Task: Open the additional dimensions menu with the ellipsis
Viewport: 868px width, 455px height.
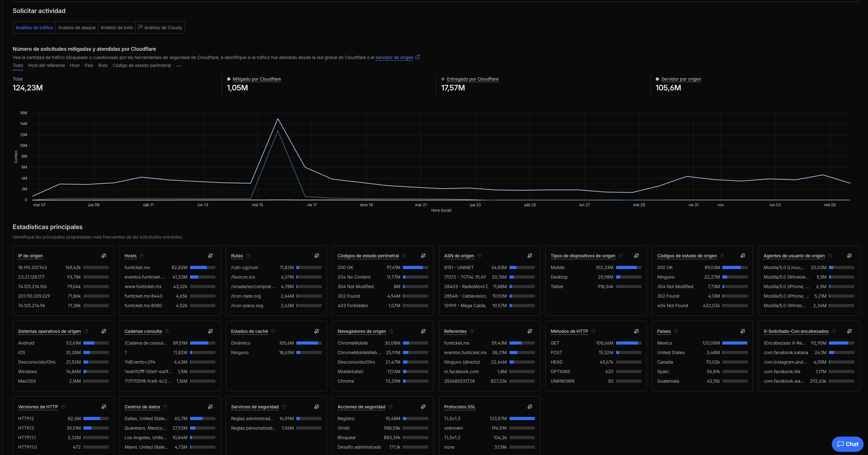Action: [178, 65]
